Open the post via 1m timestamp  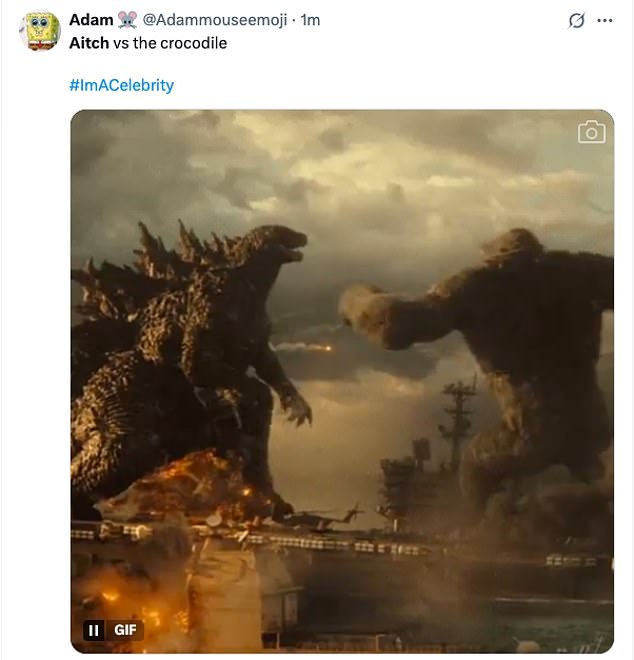[x=311, y=19]
